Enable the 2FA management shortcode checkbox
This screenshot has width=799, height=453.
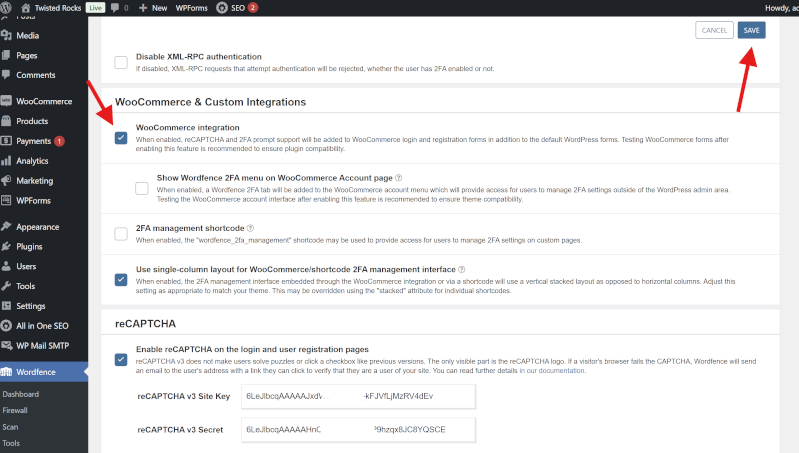[121, 234]
